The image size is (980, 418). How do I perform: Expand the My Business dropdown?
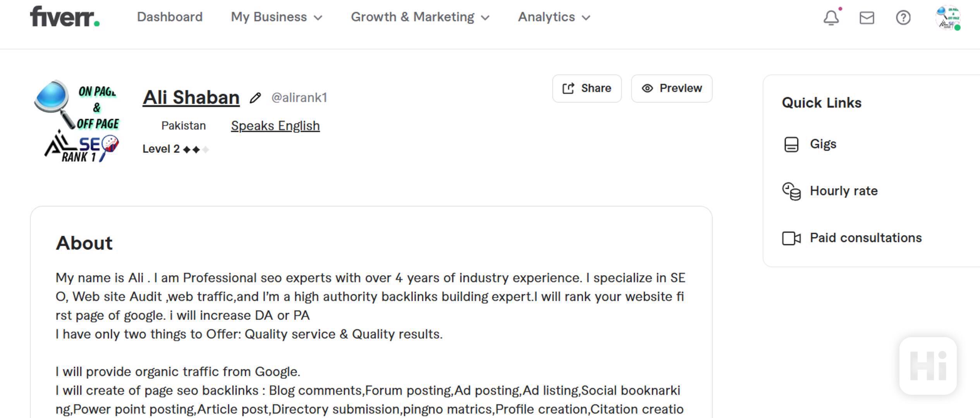[x=277, y=17]
